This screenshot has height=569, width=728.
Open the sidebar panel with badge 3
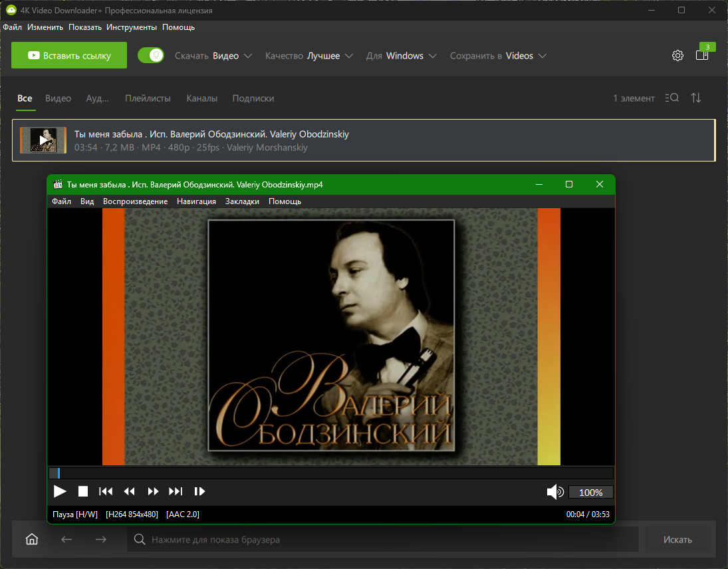702,55
